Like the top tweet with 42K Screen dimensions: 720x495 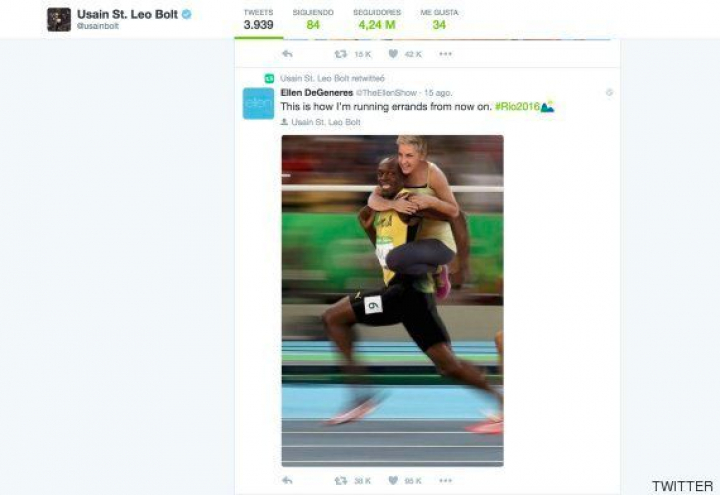pos(393,54)
